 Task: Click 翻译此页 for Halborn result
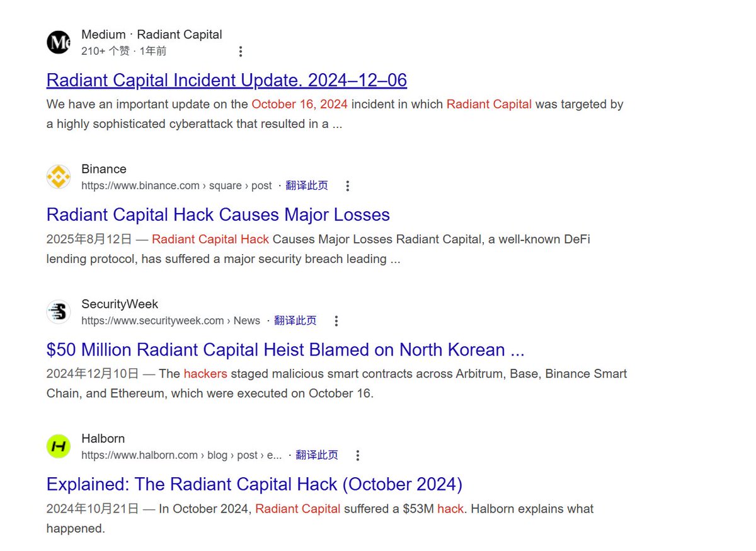317,455
